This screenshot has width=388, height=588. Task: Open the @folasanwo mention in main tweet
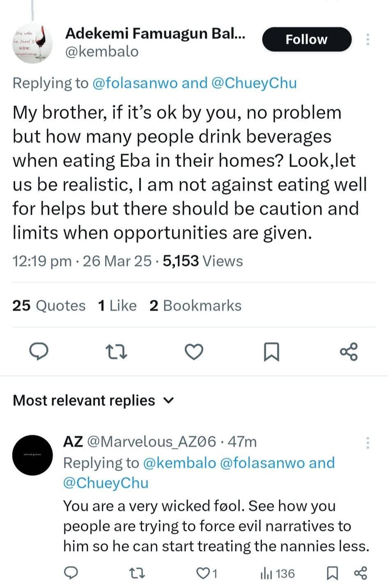tap(135, 83)
